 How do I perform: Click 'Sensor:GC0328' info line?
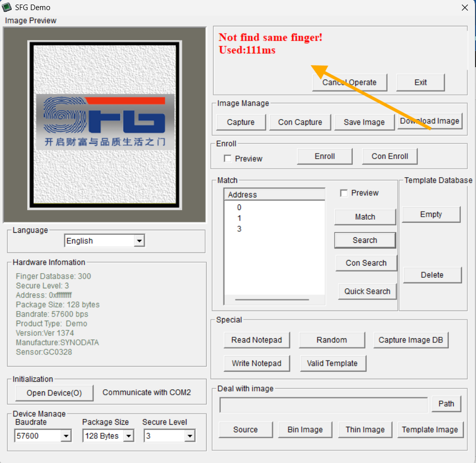tap(44, 352)
